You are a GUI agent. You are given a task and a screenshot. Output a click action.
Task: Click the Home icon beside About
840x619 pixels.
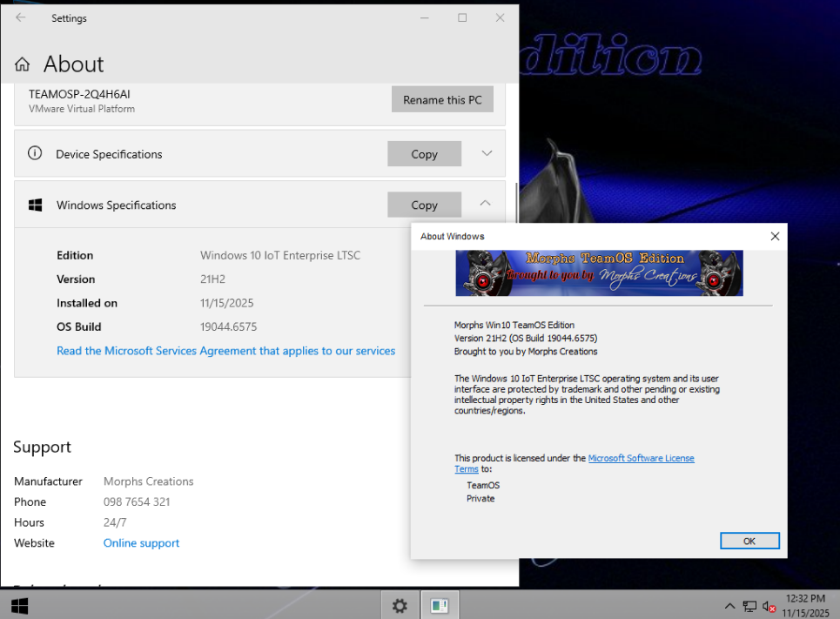[x=23, y=64]
